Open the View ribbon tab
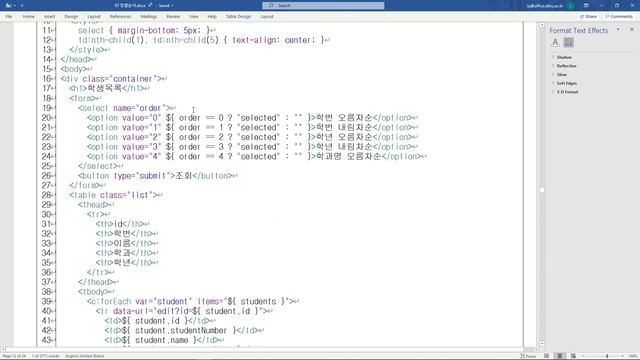This screenshot has width=640, height=360. (x=193, y=17)
